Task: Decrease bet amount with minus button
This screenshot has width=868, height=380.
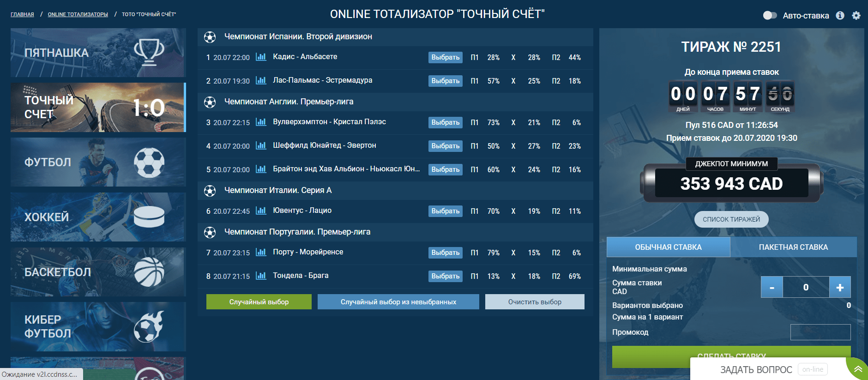Action: 772,287
